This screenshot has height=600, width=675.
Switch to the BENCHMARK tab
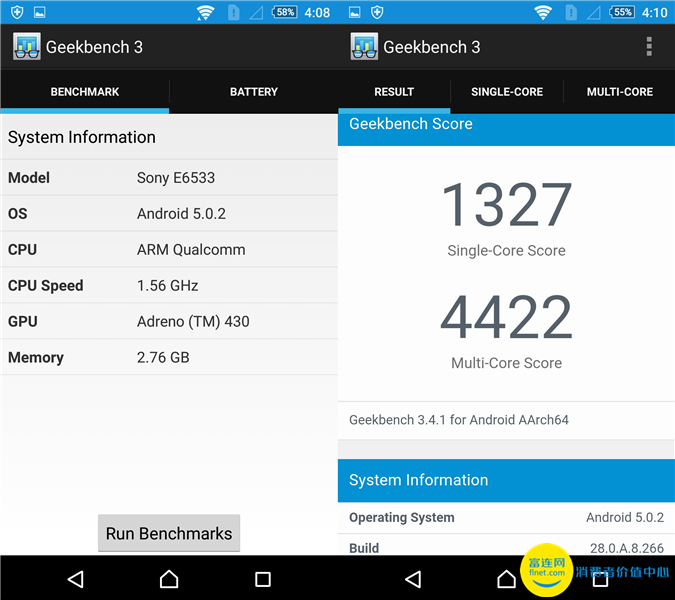point(85,92)
